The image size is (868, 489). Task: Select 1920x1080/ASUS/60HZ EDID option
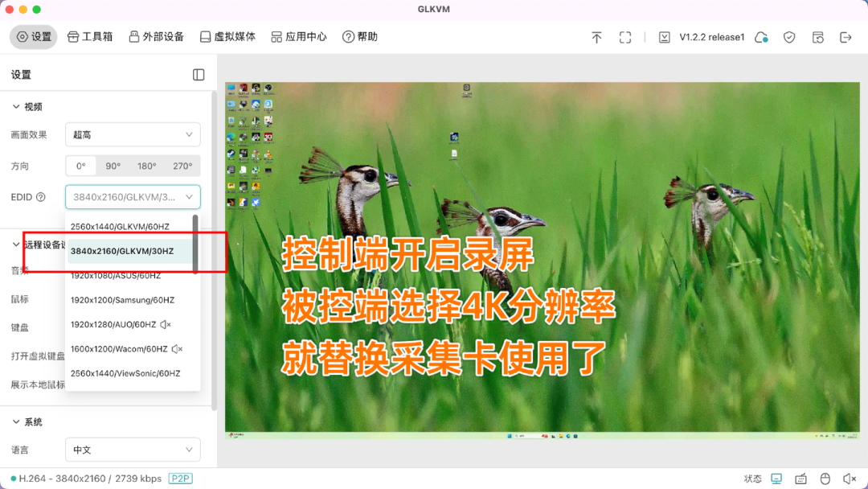[x=129, y=276]
